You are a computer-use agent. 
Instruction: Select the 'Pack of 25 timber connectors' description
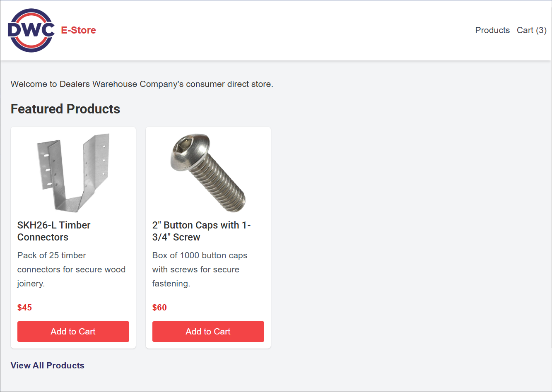pyautogui.click(x=71, y=269)
